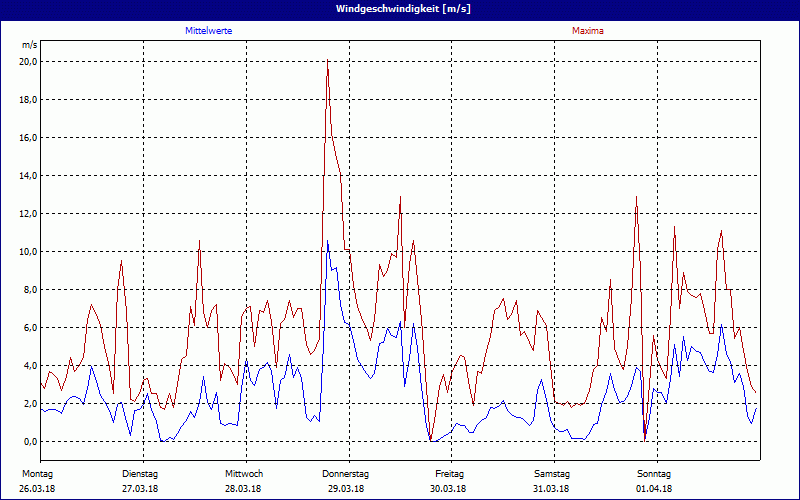Viewport: 800px width, 500px height.
Task: Click the date 26.03.18
Action: (37, 489)
